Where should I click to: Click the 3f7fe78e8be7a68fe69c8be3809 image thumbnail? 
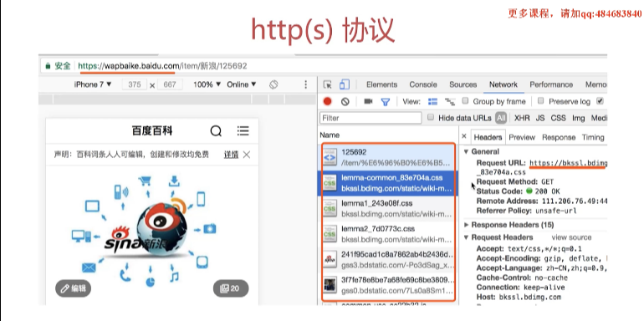(x=330, y=285)
